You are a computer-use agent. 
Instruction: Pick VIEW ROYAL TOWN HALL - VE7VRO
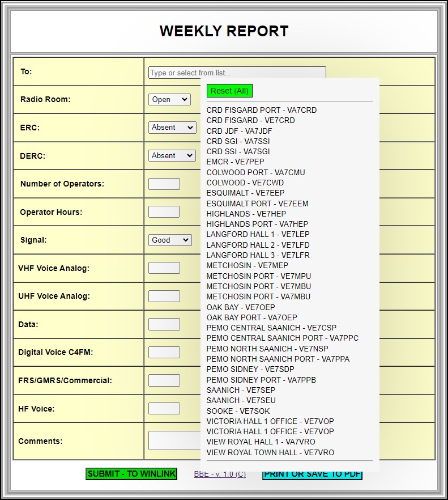[x=270, y=452]
